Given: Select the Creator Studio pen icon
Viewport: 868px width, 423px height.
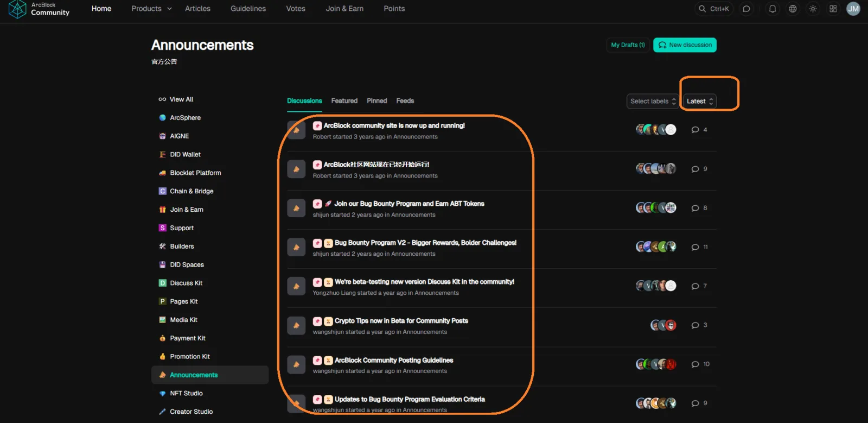Looking at the screenshot, I should pos(162,412).
